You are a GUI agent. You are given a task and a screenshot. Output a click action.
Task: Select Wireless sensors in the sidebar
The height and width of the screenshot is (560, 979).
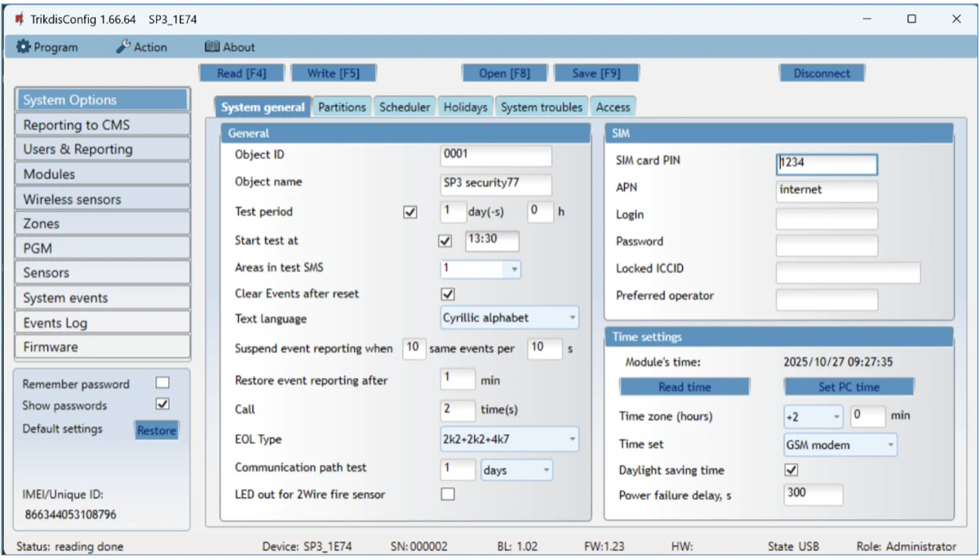point(102,199)
